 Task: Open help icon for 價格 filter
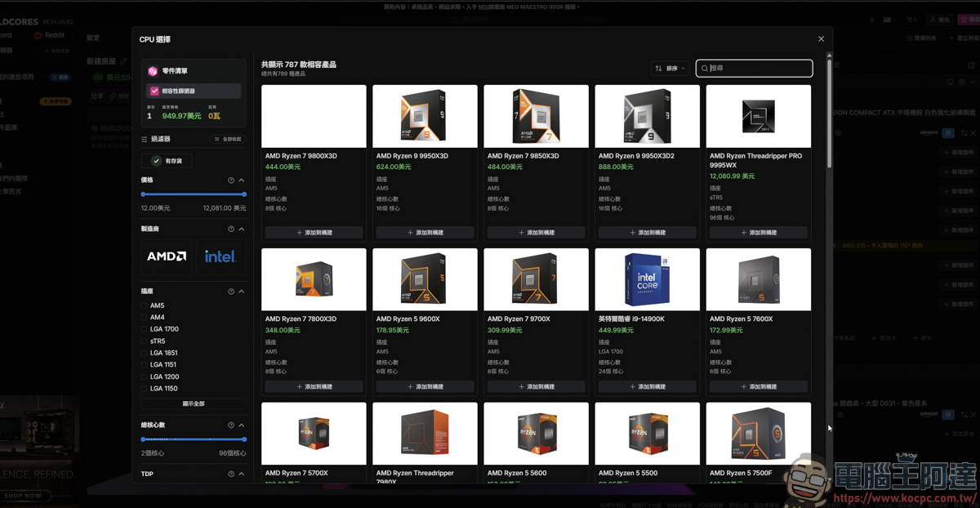[231, 180]
